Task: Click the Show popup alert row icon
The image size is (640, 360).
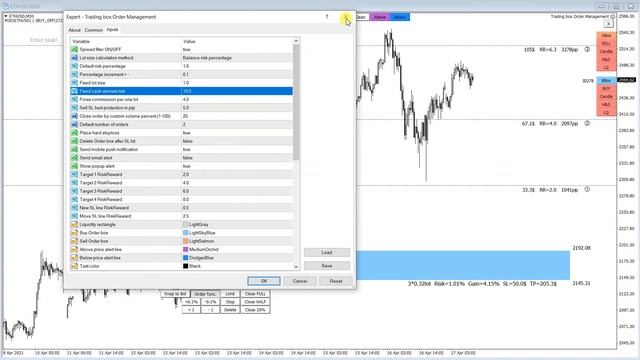Action: point(74,166)
